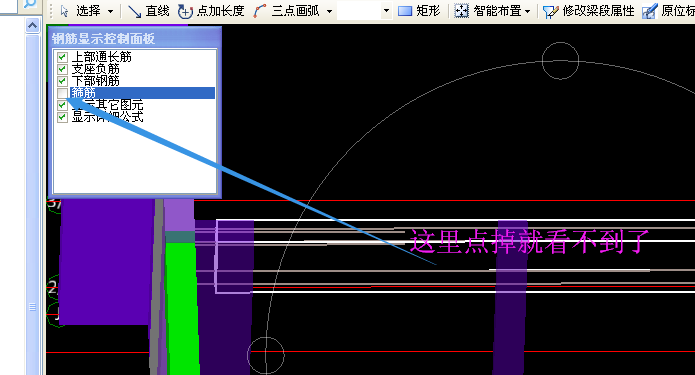Click the 修改梁段属性 icon
Viewport: 695px width, 375px height.
coord(551,12)
